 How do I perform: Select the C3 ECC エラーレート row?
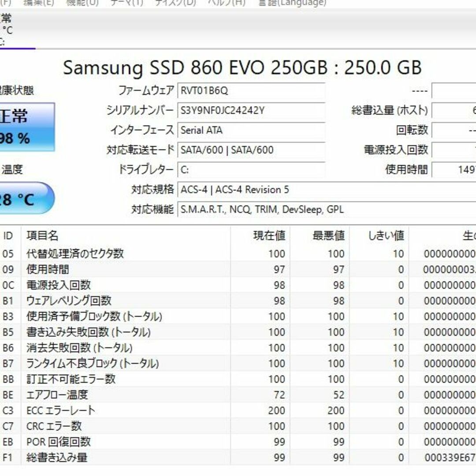coord(238,411)
